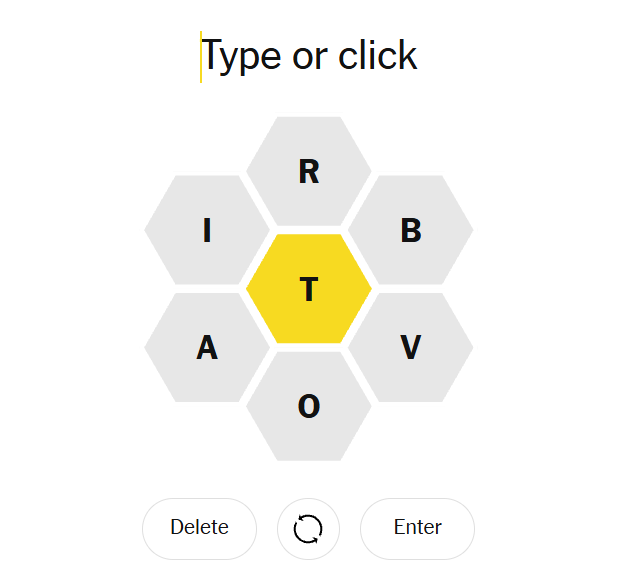Pick the letter A hexagon
Image resolution: width=624 pixels, height=581 pixels.
tap(207, 347)
